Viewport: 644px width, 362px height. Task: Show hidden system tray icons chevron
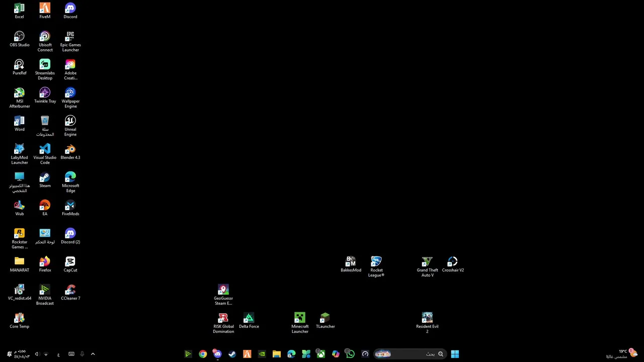pos(93,354)
